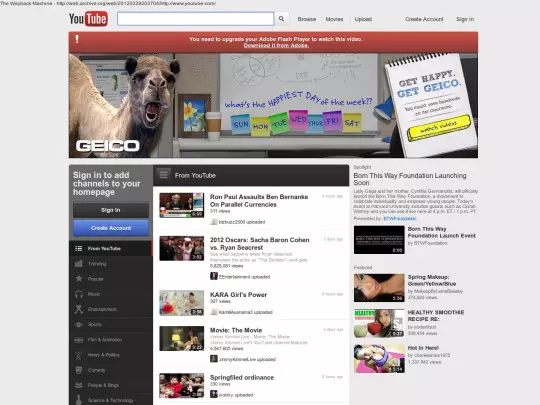Click the YouTube logo

[88, 19]
